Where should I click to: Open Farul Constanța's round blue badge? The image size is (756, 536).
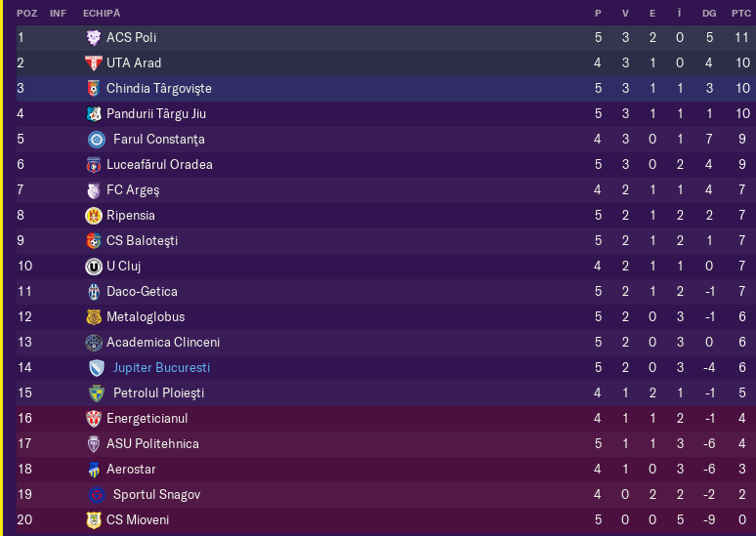(97, 140)
